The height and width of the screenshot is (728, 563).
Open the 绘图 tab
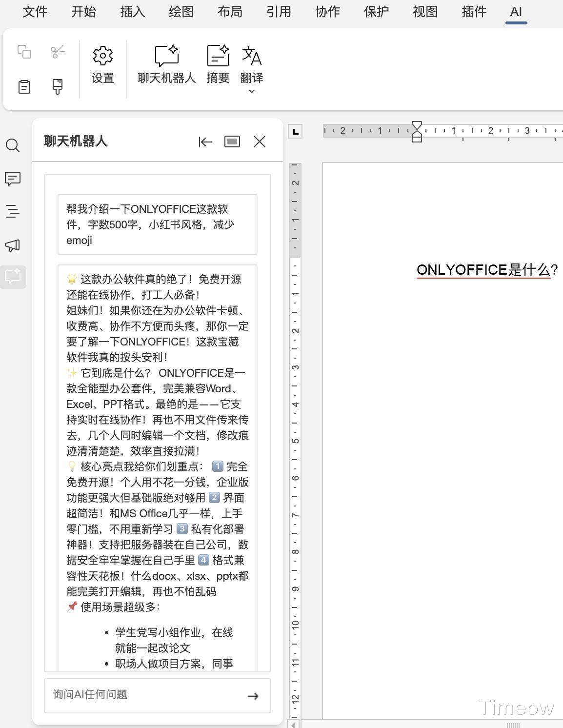(181, 12)
